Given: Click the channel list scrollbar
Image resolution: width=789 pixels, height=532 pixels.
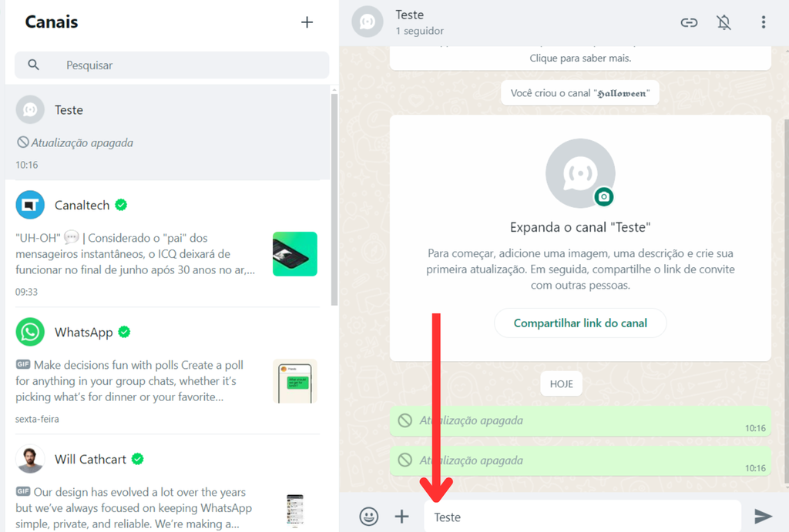Looking at the screenshot, I should click(x=334, y=199).
